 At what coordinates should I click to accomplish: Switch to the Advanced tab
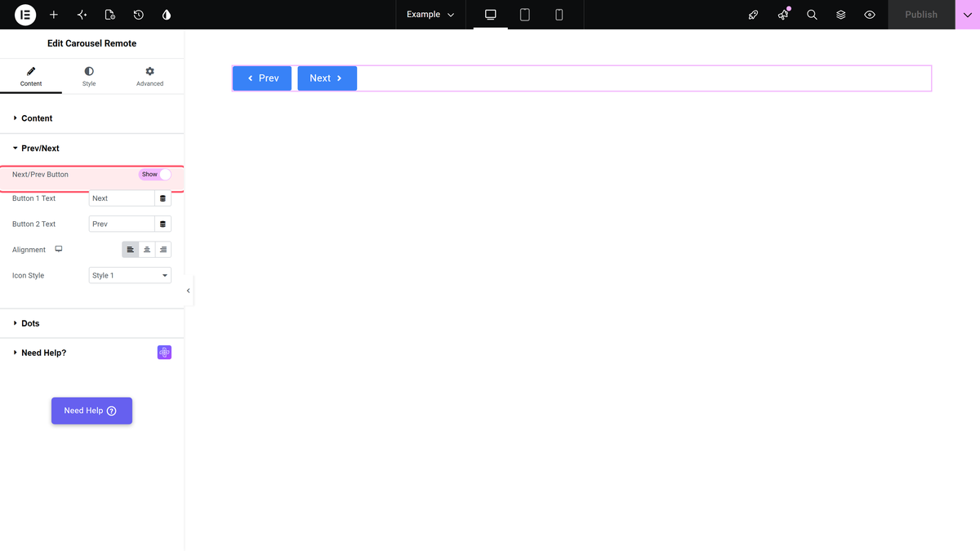(149, 76)
